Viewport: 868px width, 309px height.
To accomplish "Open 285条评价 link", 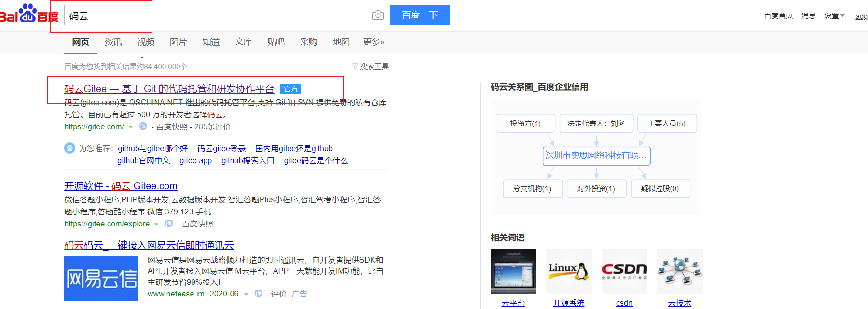I will click(x=213, y=126).
